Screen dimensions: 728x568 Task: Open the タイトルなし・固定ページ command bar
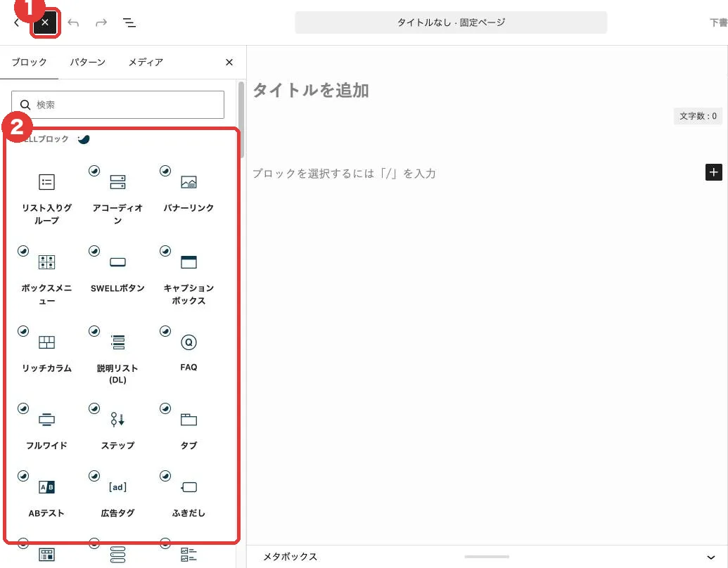pyautogui.click(x=451, y=22)
